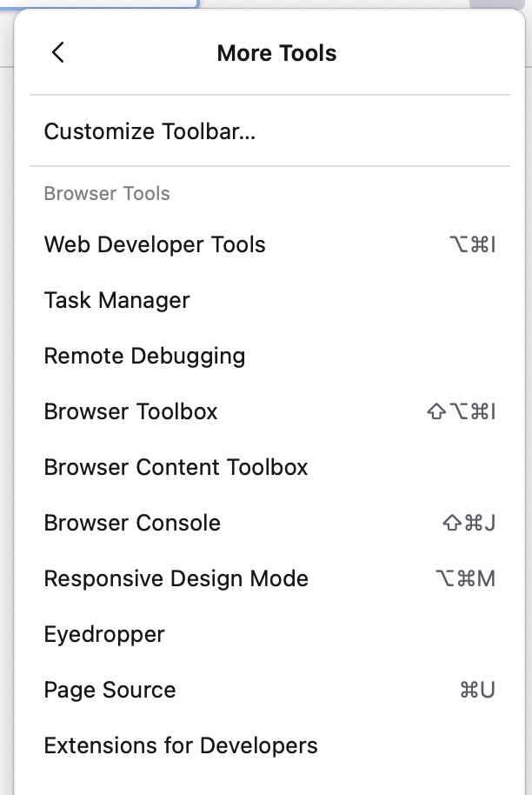
Task: Open the Browser Toolbox
Action: (x=130, y=411)
